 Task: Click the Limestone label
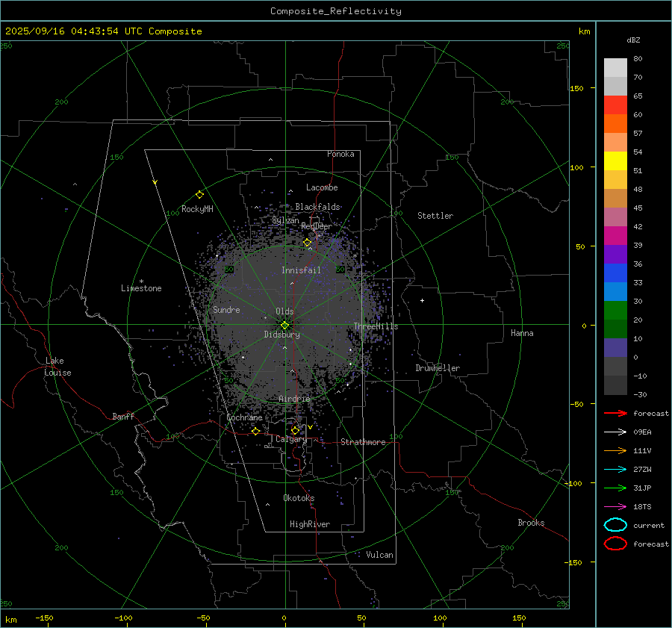point(141,288)
